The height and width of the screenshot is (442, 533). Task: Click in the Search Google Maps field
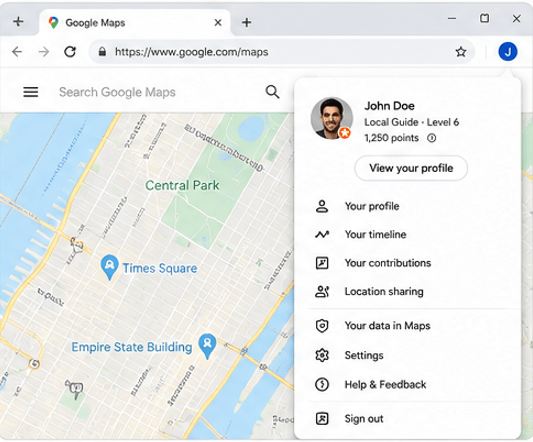pos(117,92)
